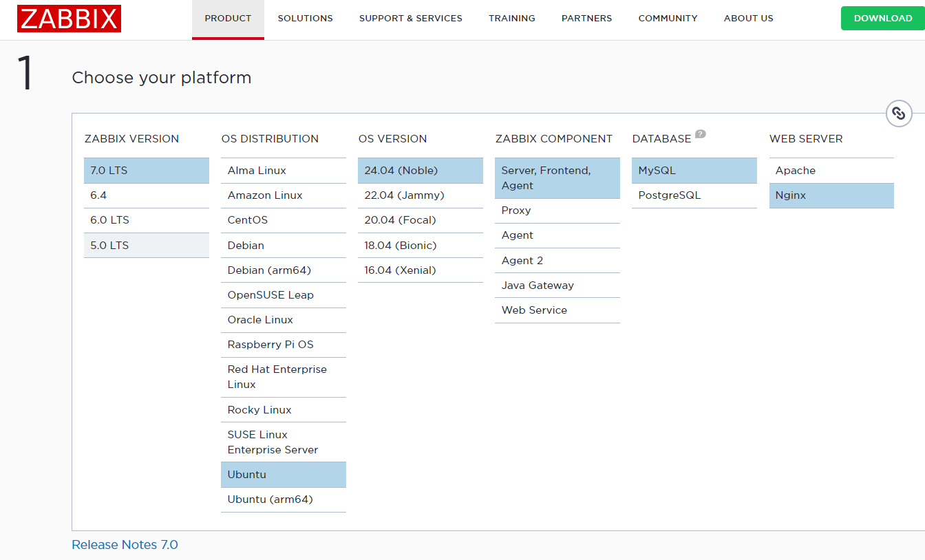The height and width of the screenshot is (560, 925).
Task: Choose Red Hat Enterprise Linux distribution
Action: [284, 377]
